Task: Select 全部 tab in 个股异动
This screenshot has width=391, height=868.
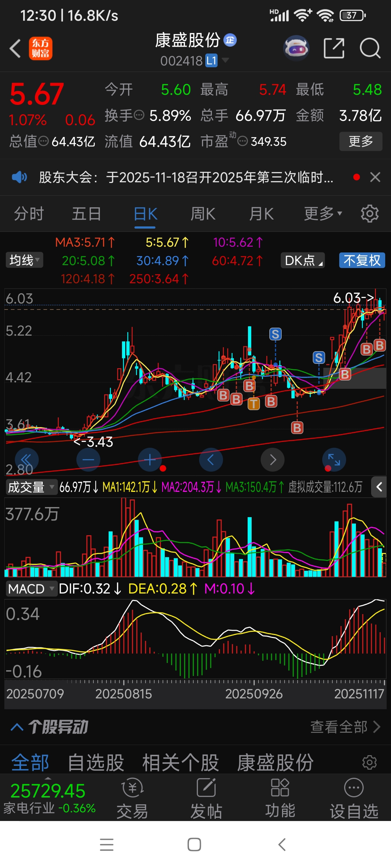Action: coord(30,762)
